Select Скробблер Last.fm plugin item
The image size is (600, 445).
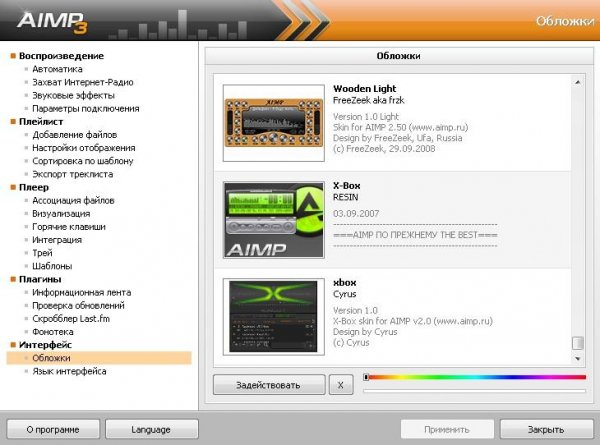coord(71,319)
